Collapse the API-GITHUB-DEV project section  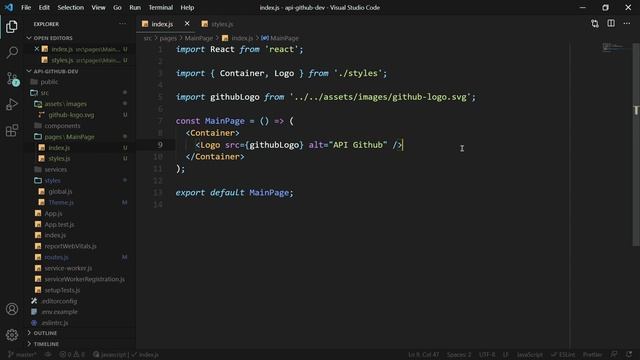coord(56,71)
